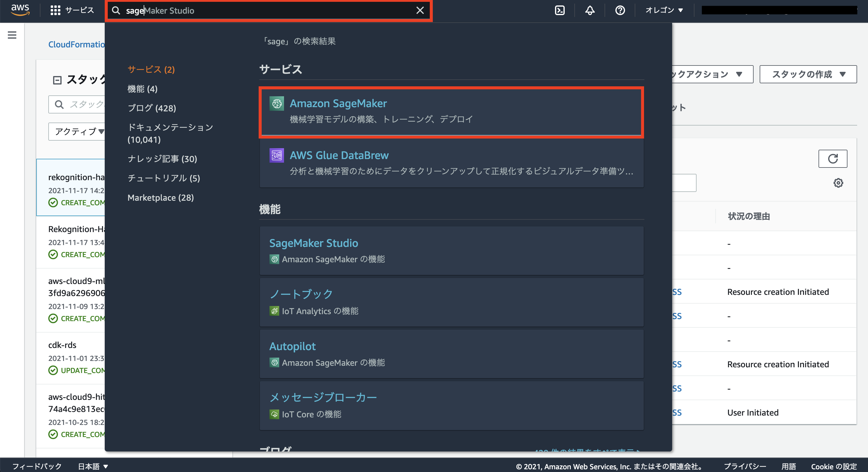Click SageMaker icon under SageMaker Studio

coord(274,259)
